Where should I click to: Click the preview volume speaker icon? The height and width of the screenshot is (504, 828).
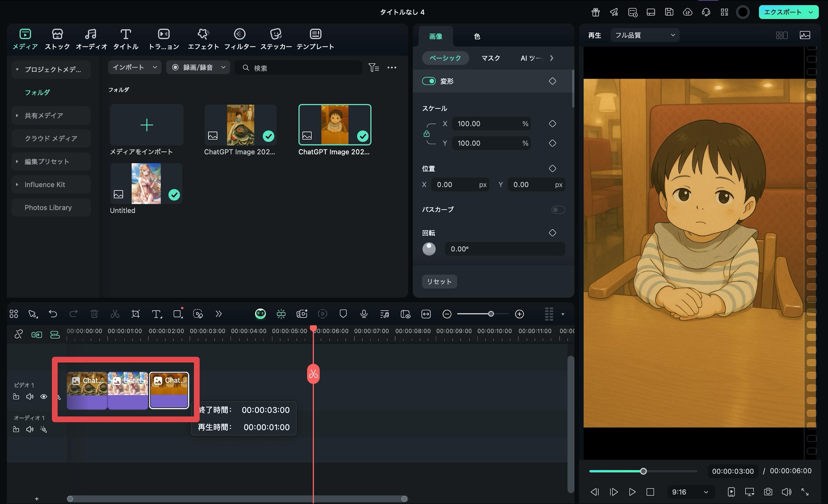(x=786, y=492)
